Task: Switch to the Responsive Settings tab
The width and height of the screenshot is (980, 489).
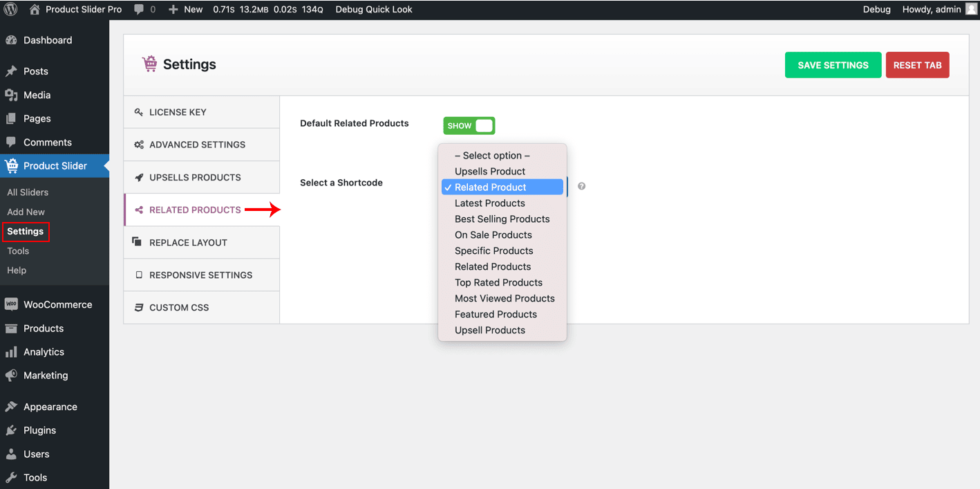Action: (200, 275)
